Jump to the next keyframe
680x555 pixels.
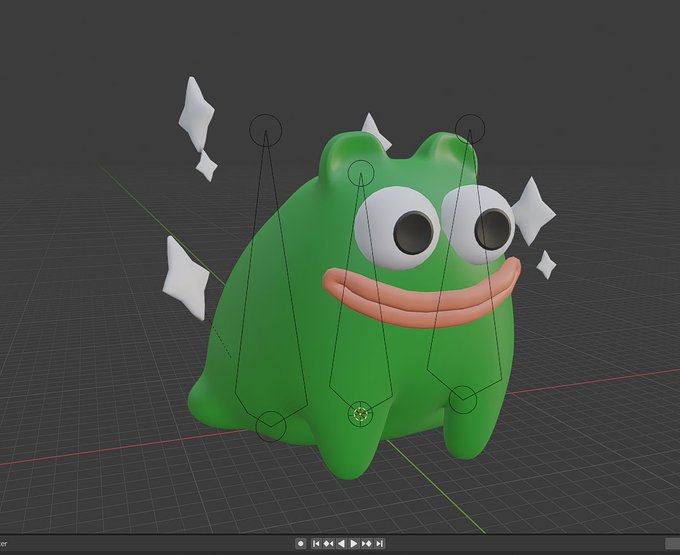point(366,543)
